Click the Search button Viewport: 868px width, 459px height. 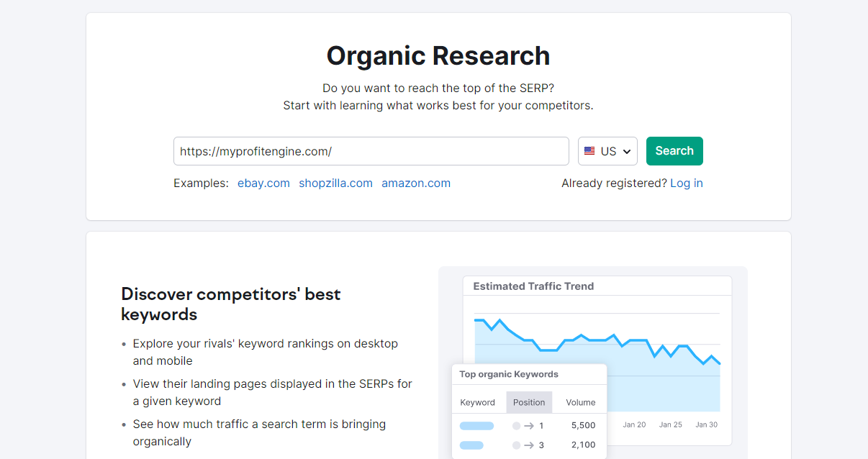point(674,151)
